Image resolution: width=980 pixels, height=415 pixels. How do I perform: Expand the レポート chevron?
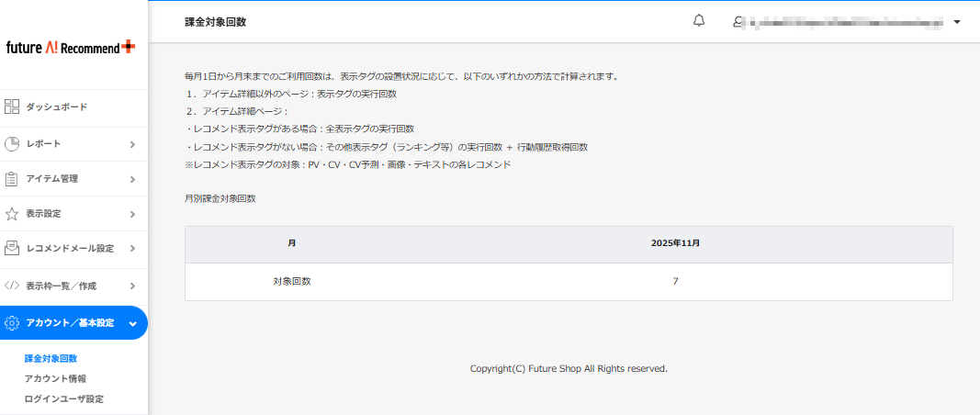click(132, 144)
